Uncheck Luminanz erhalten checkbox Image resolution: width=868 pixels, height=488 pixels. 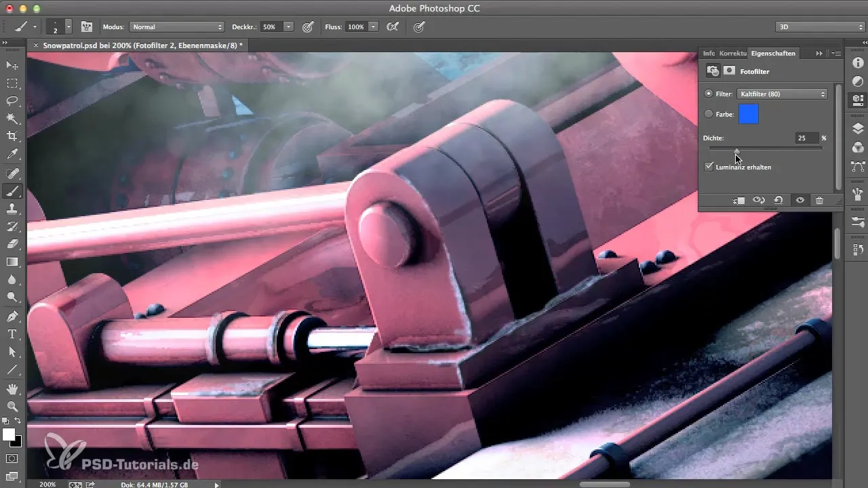709,167
